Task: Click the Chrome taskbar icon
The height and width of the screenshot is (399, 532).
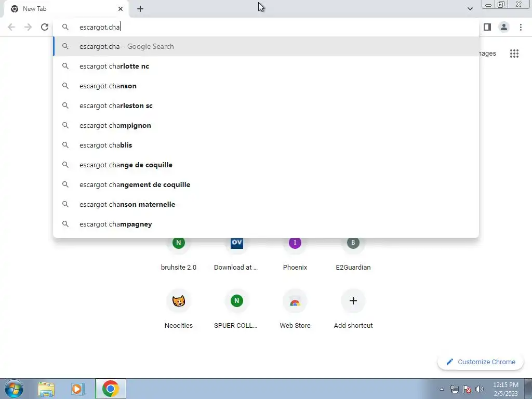Action: (x=111, y=389)
